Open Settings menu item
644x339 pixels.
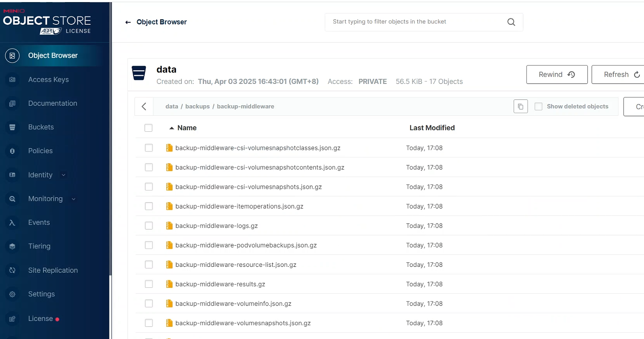(x=41, y=294)
